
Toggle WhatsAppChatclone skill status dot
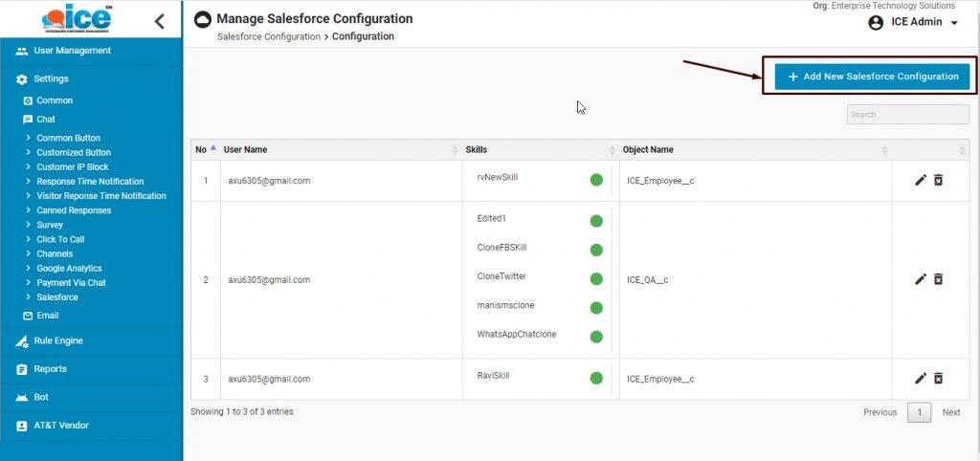pos(596,337)
